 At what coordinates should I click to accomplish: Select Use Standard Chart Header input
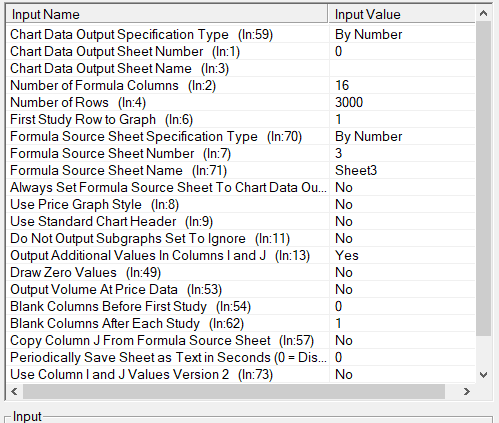(241, 221)
